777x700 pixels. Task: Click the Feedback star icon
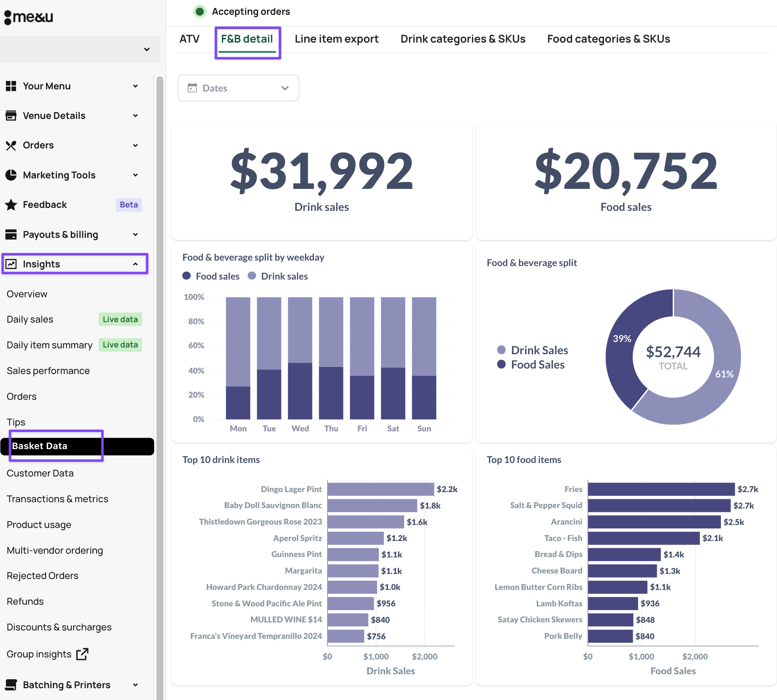click(x=11, y=205)
